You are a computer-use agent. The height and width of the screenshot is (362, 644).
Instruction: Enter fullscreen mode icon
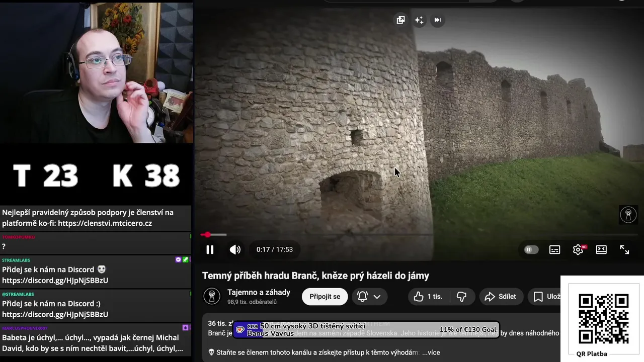[x=624, y=249]
